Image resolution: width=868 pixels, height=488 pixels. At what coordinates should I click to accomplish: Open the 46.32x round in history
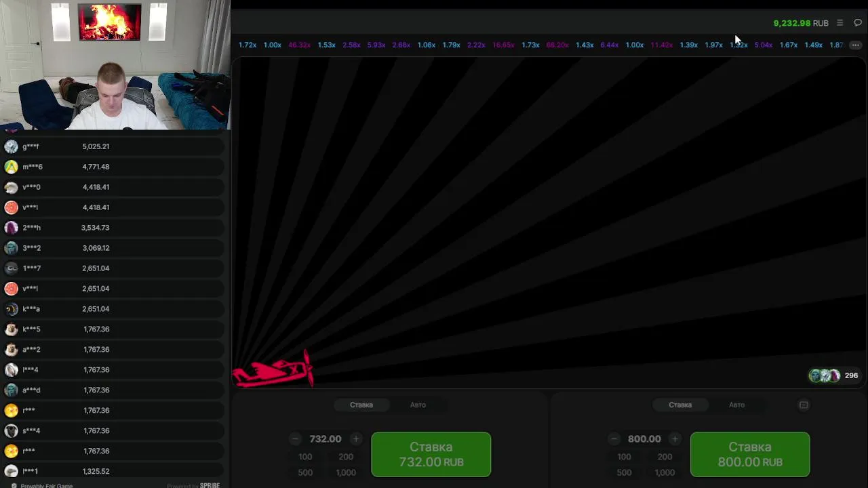click(299, 45)
